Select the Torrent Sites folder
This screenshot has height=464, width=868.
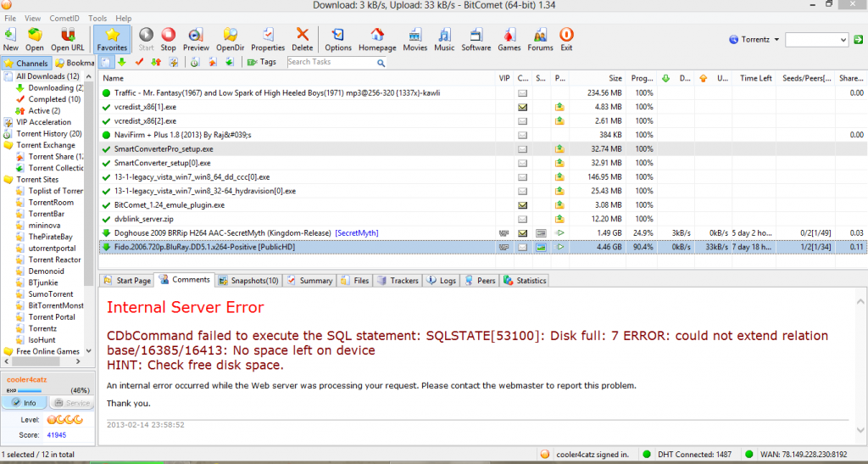click(x=37, y=179)
